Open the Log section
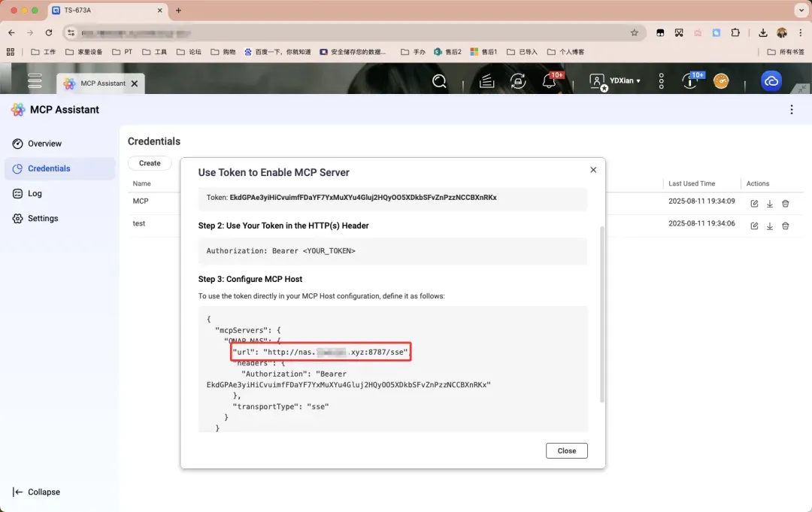Screen dimensions: 812x512 [x=35, y=193]
